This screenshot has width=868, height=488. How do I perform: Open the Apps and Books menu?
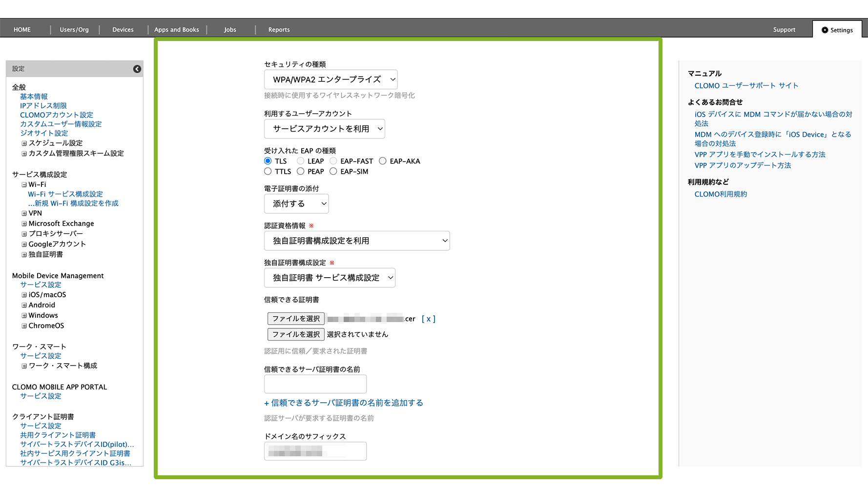pyautogui.click(x=177, y=30)
